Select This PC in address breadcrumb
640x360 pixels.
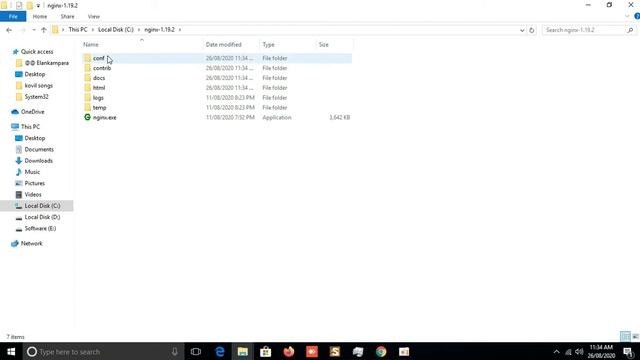(x=78, y=30)
